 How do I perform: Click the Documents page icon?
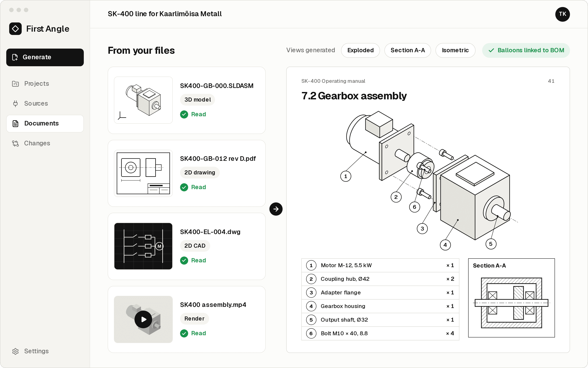(x=16, y=124)
